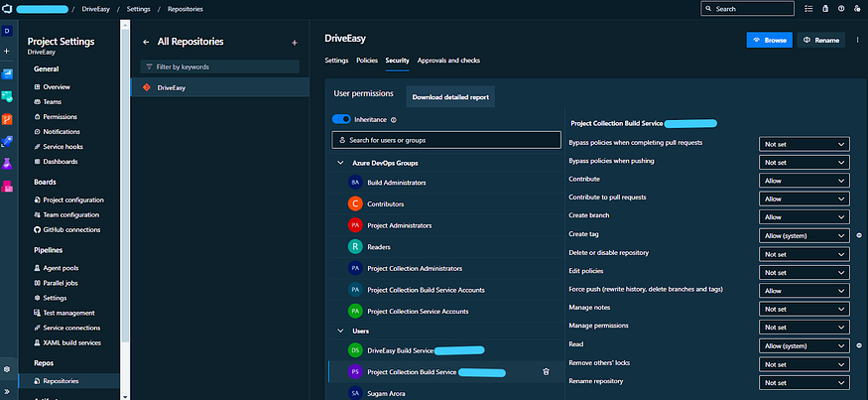Open Repositories under Repos settings
The image size is (868, 400).
click(69, 381)
